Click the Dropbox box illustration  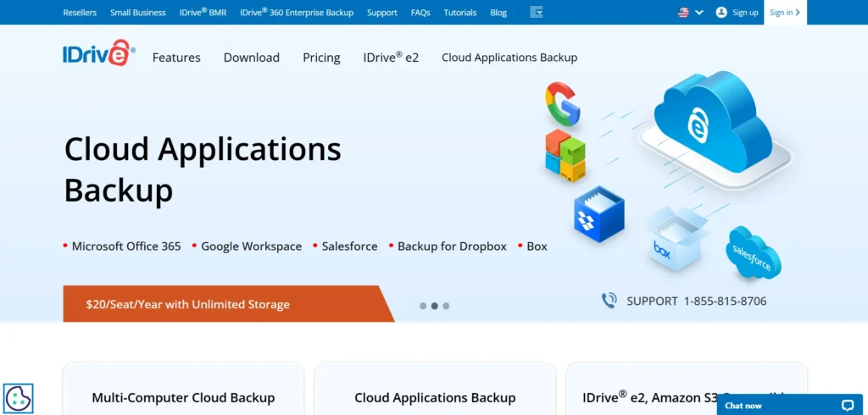pyautogui.click(x=599, y=213)
